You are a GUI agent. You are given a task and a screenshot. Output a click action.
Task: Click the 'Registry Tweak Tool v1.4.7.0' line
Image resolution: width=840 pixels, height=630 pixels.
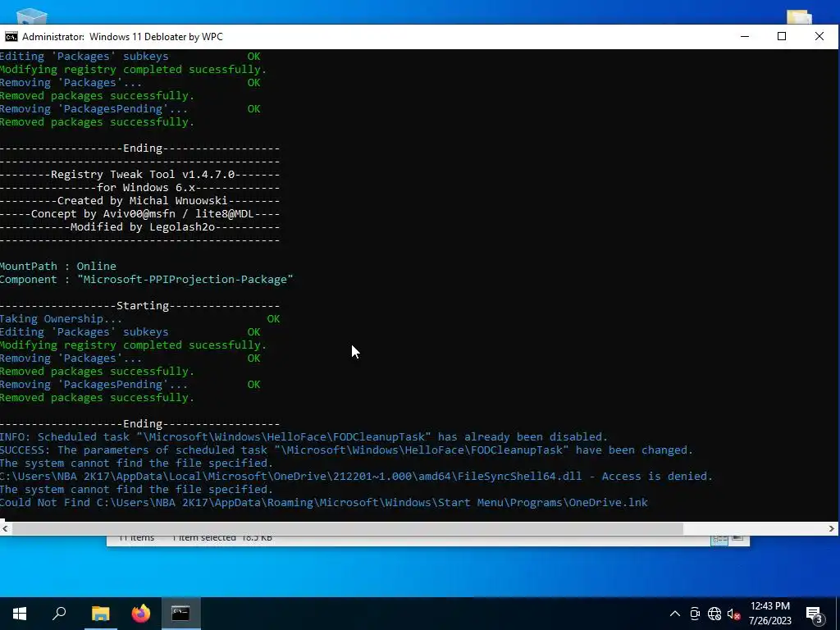(139, 175)
